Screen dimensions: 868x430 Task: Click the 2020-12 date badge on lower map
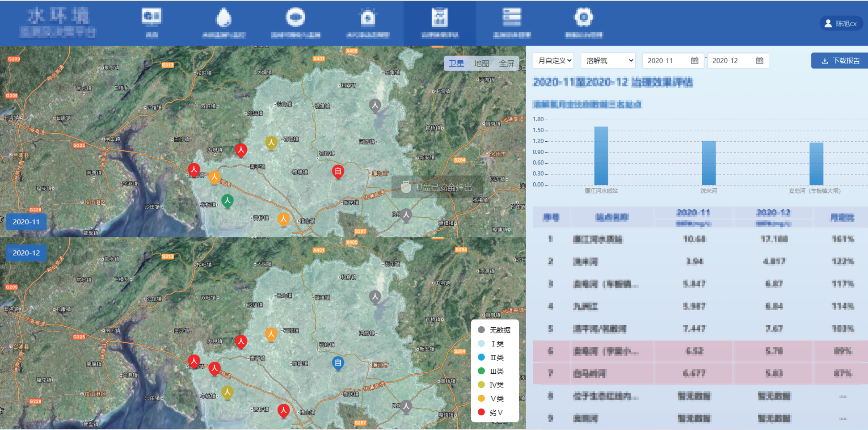point(26,253)
